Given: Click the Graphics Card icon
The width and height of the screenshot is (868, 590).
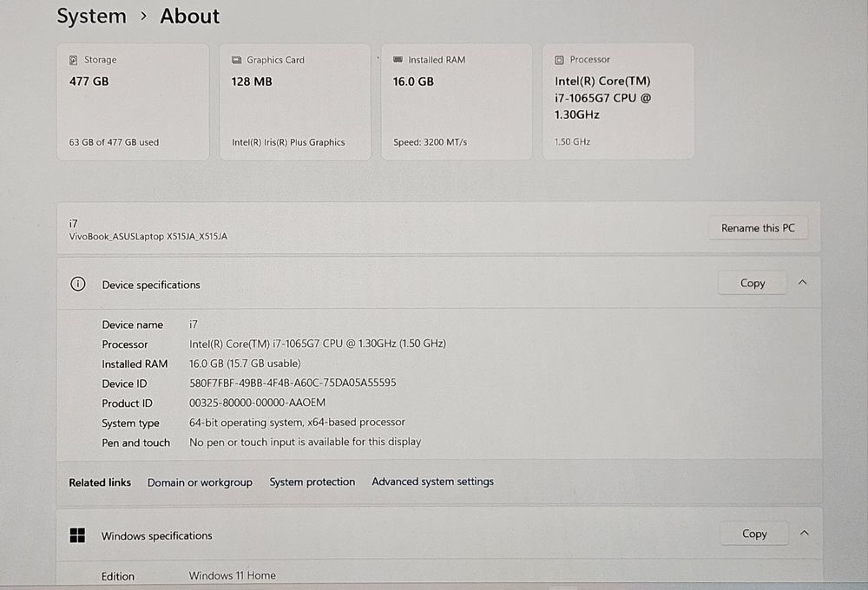Looking at the screenshot, I should 236,60.
